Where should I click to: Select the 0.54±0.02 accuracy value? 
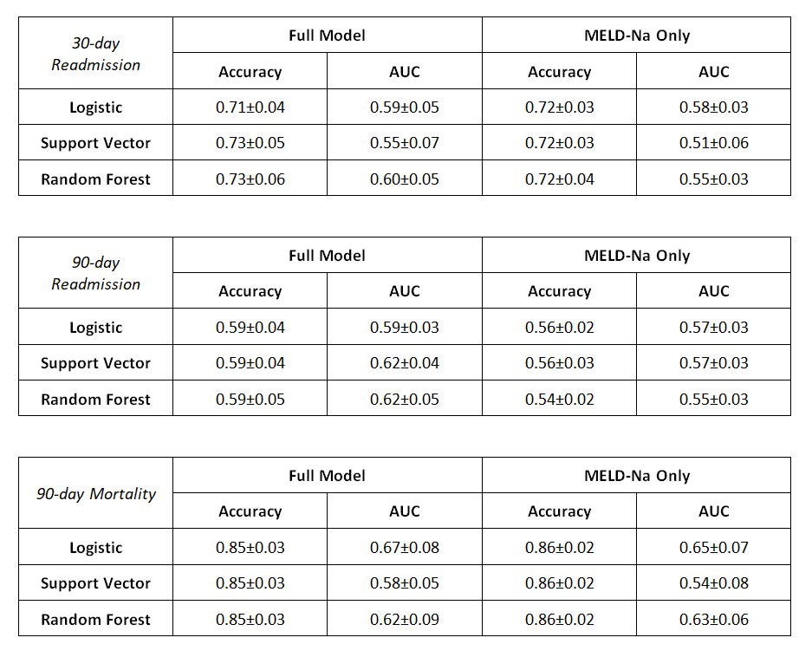pos(559,400)
